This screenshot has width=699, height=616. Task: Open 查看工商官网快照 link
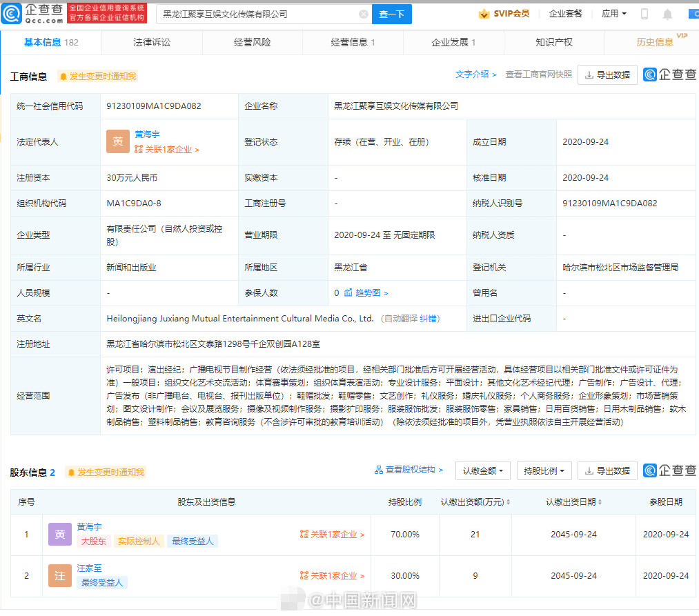[x=538, y=74]
